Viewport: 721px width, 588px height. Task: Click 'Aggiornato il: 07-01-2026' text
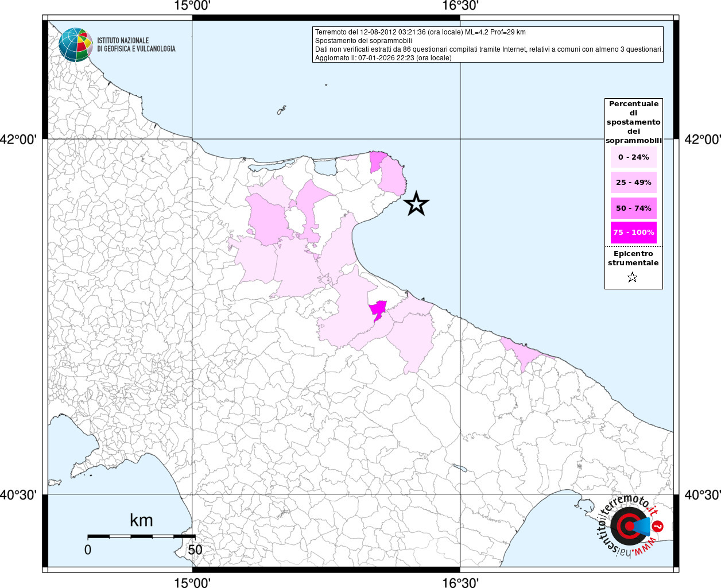(383, 58)
